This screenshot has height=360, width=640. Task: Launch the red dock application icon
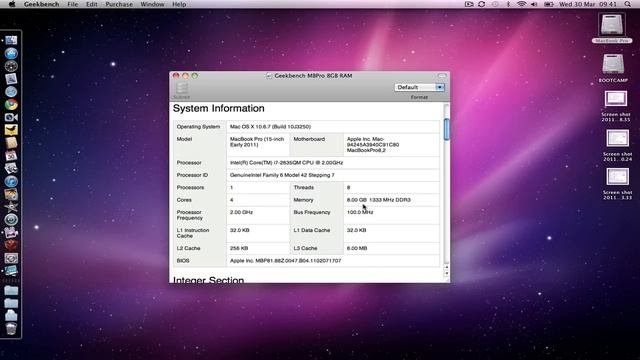coord(11,245)
